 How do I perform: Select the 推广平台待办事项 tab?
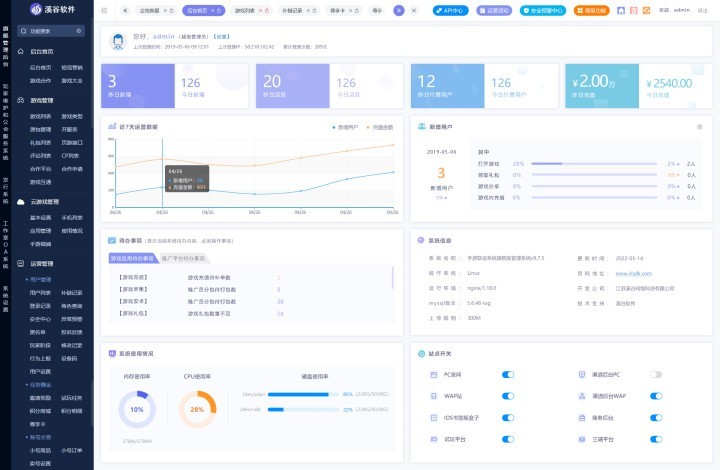181,258
